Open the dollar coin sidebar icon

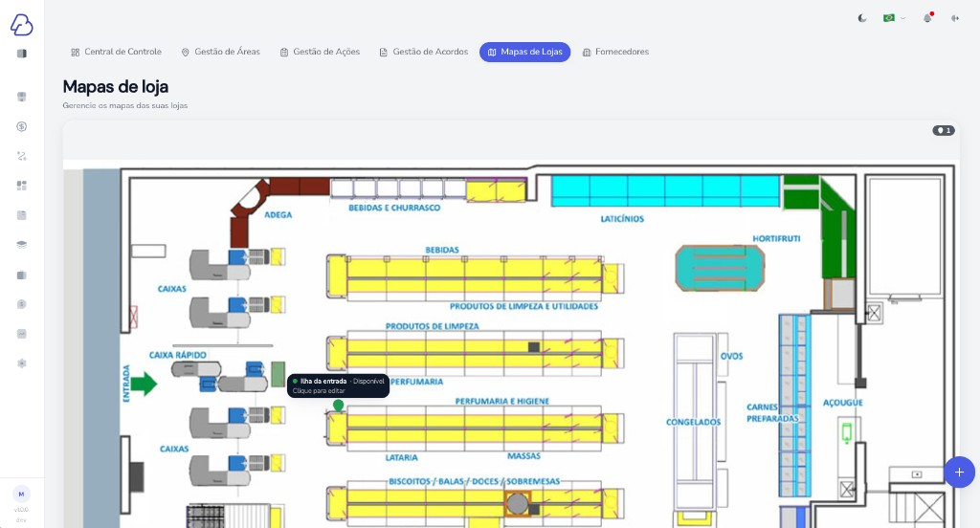click(22, 127)
